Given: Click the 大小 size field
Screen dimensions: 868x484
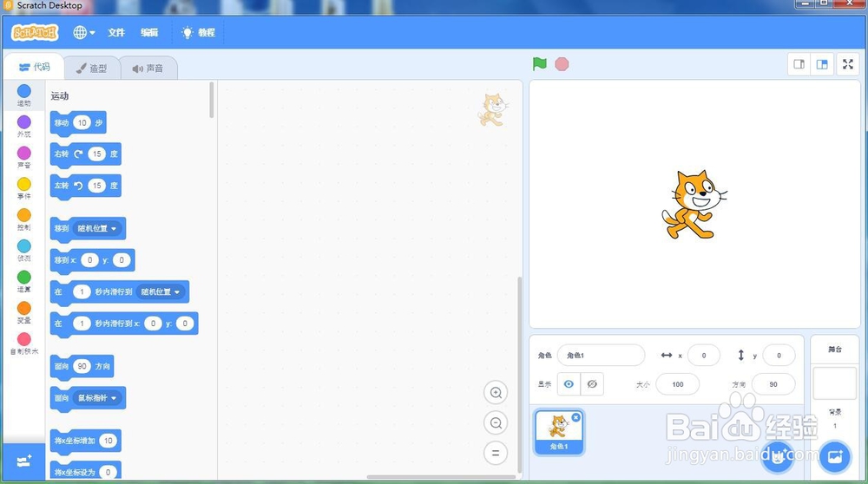Looking at the screenshot, I should (x=678, y=384).
